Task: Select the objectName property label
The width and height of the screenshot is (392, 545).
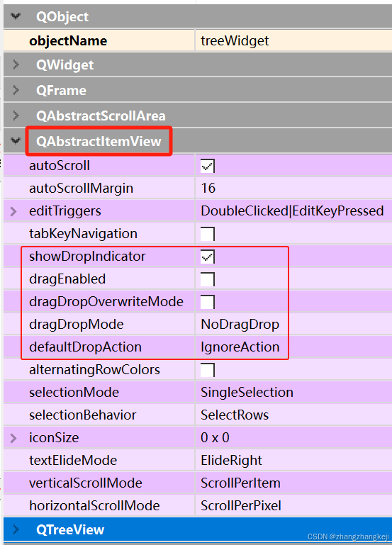Action: [68, 40]
